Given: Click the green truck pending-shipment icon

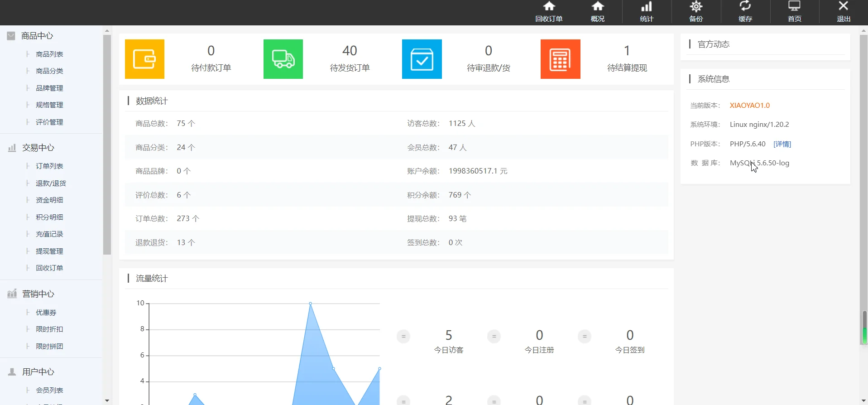Looking at the screenshot, I should [x=283, y=59].
